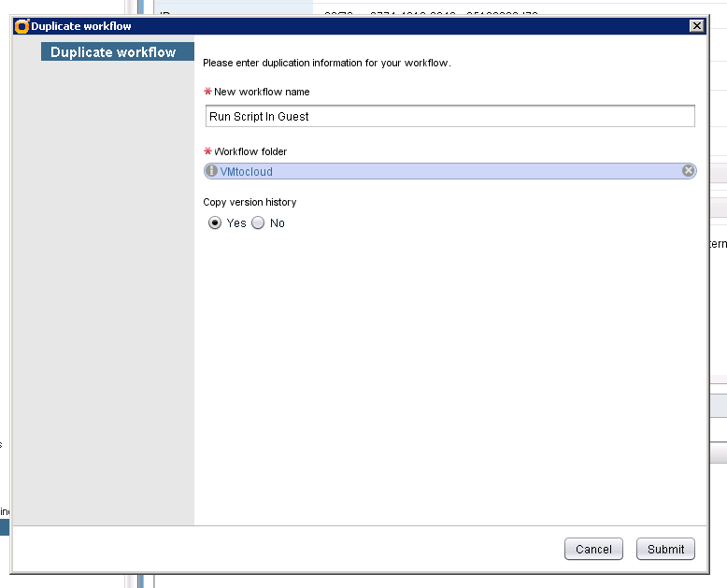Viewport: 727px width, 588px height.
Task: Clear the Workflow folder with the x icon
Action: click(688, 171)
